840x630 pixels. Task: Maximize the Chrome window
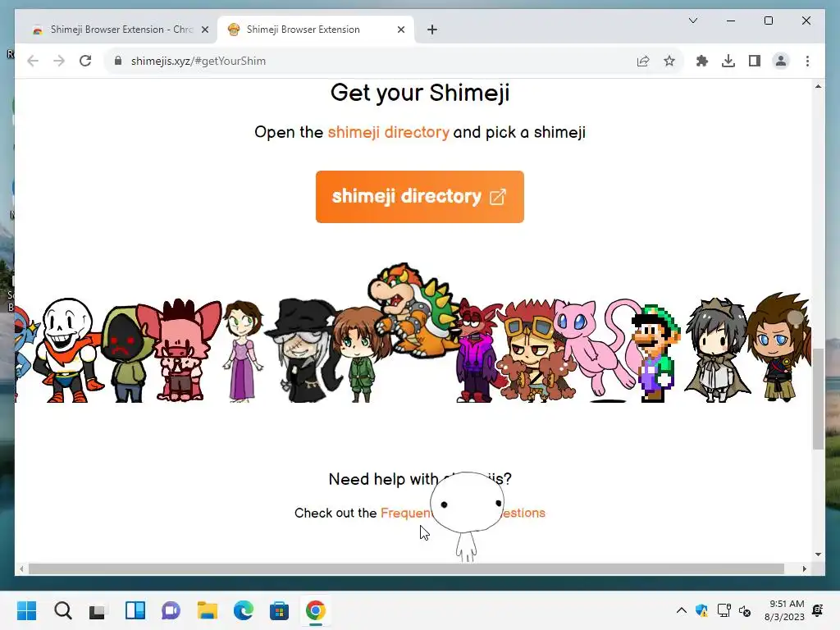click(768, 21)
